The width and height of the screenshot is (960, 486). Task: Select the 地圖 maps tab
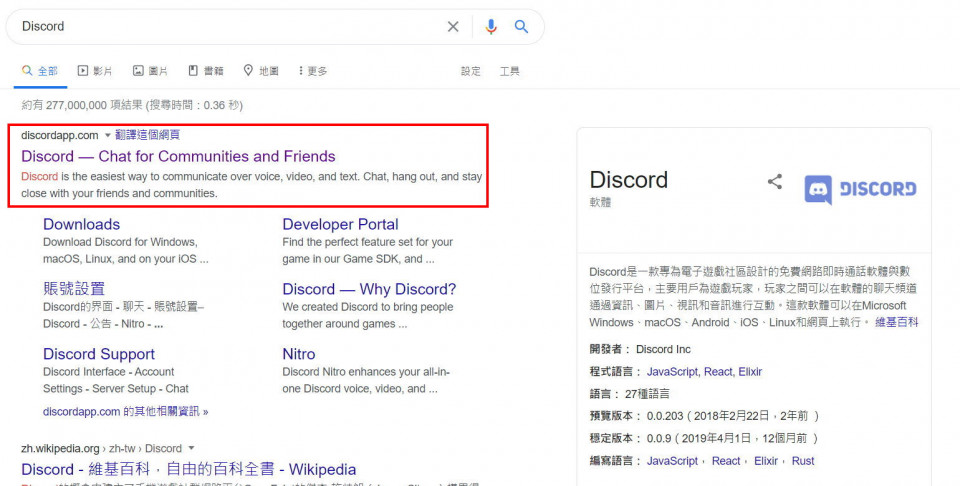coord(261,71)
